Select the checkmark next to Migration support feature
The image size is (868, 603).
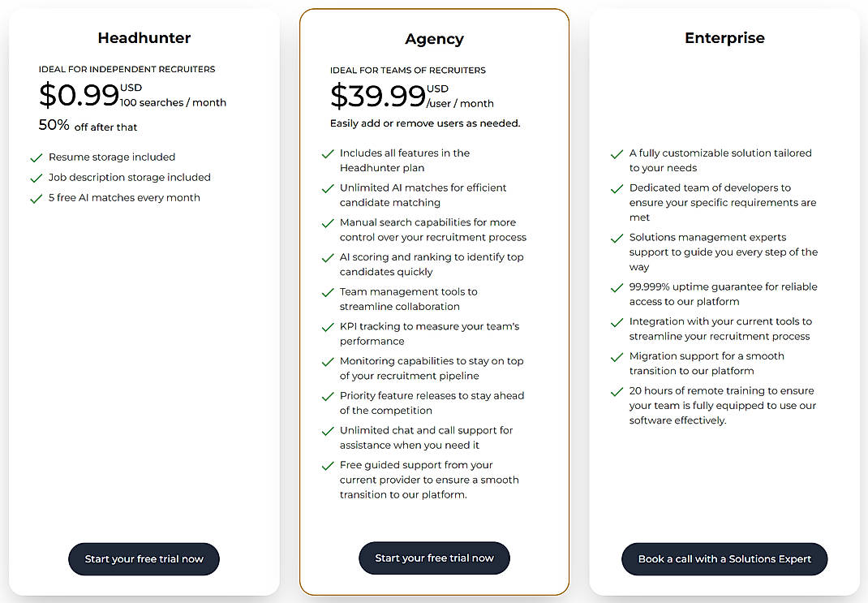click(617, 356)
